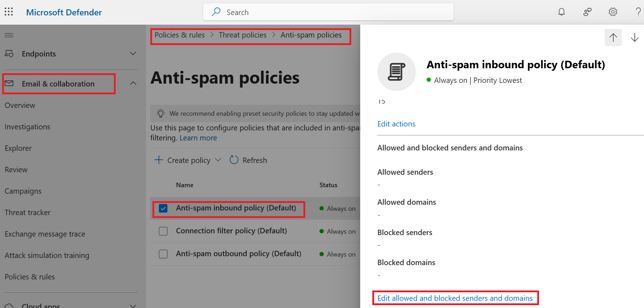Screen dimensions: 644x308
Task: Check Anti-spam outbound policy (Default) checkbox
Action: pyautogui.click(x=163, y=254)
